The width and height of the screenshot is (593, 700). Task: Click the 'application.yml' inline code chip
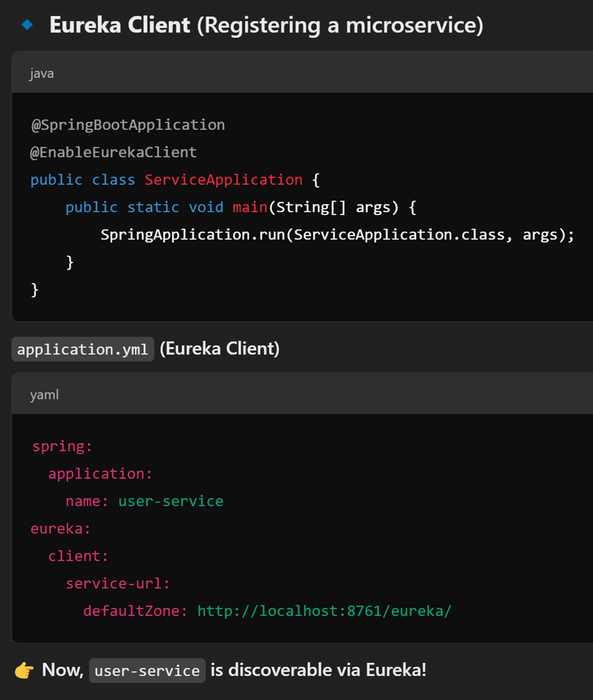click(x=83, y=349)
